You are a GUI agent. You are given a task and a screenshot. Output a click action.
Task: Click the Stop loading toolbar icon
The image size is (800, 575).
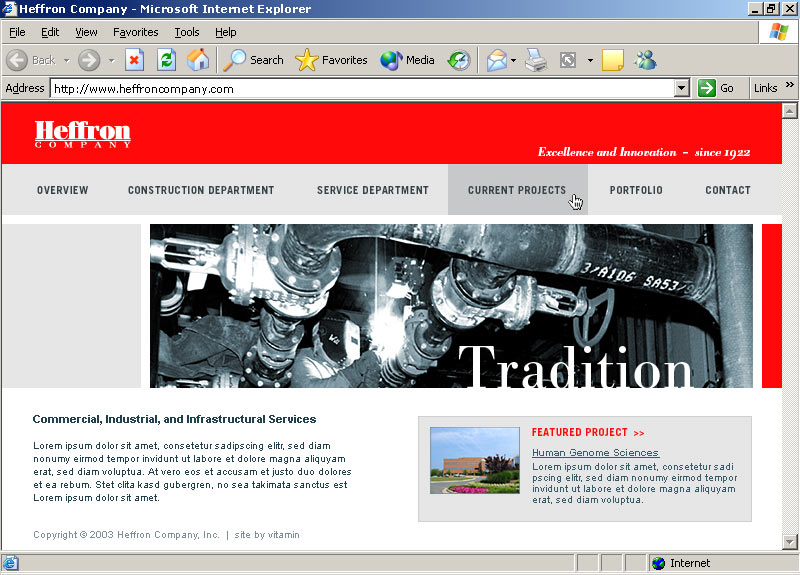(134, 60)
